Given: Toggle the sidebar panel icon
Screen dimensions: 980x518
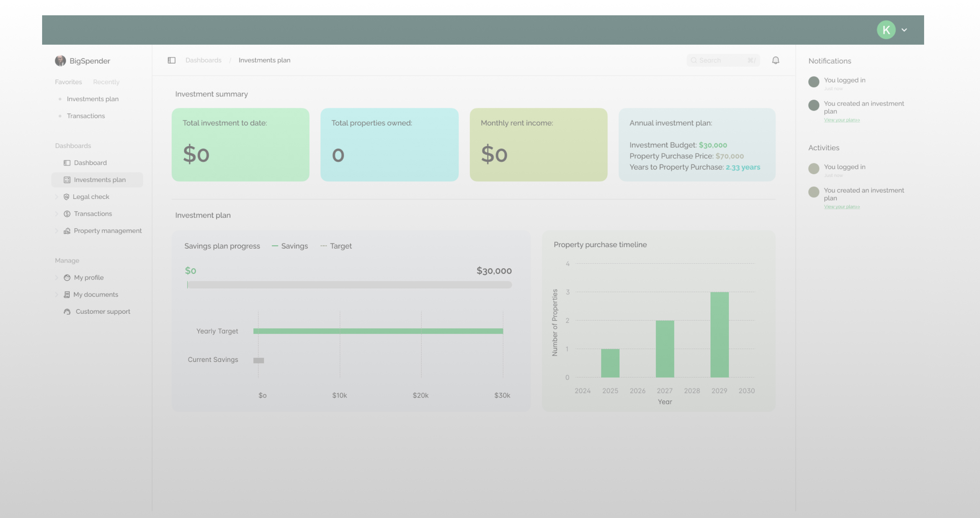Looking at the screenshot, I should click(171, 60).
